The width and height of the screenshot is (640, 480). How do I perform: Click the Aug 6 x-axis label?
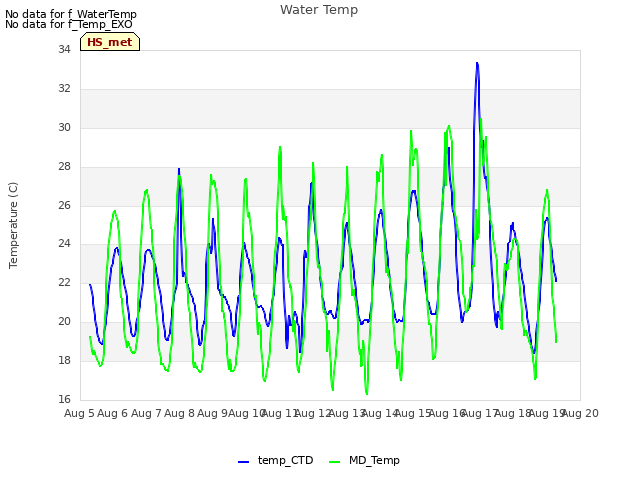(x=113, y=413)
